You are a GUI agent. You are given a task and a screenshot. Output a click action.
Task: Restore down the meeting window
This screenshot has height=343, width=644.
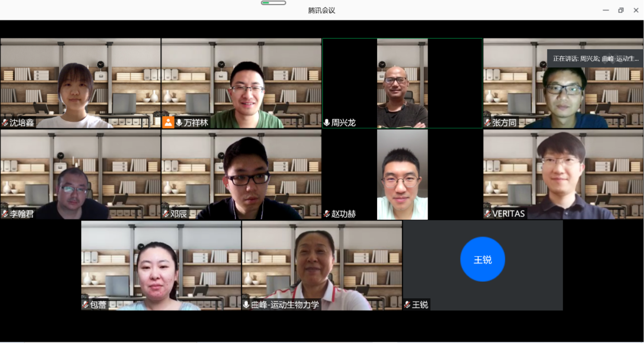621,10
